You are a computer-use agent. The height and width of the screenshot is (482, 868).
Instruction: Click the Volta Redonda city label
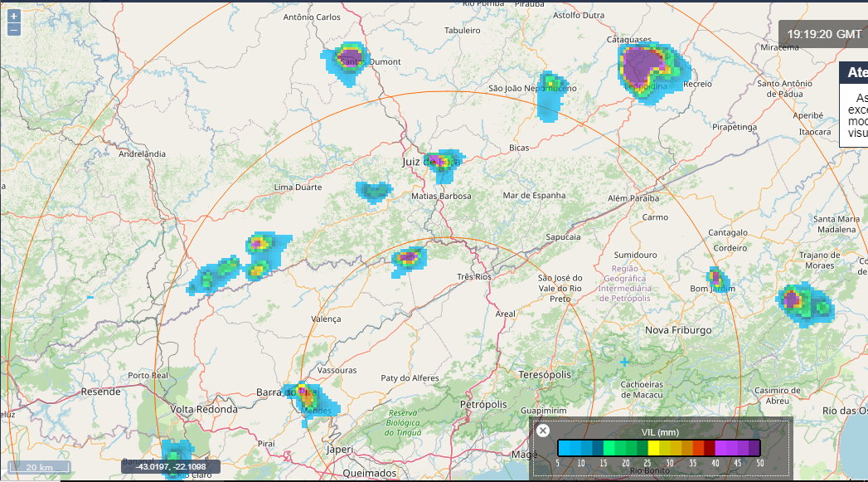pyautogui.click(x=204, y=410)
